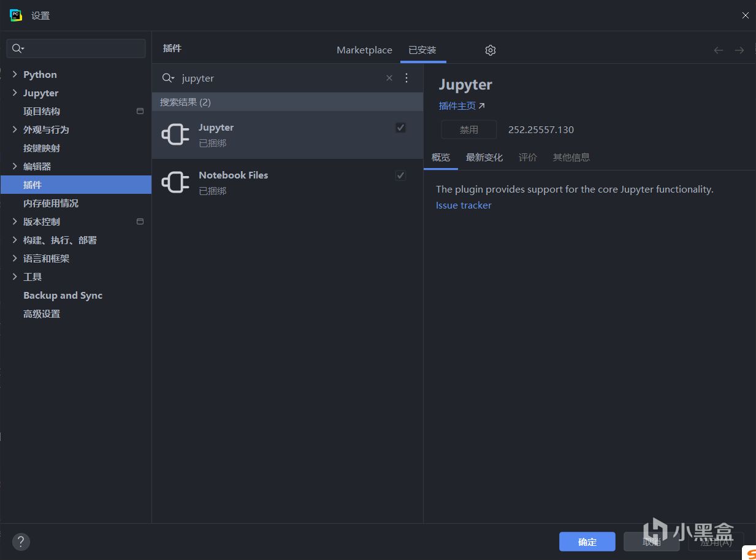Navigate back with the left arrow
756x560 pixels.
click(719, 50)
